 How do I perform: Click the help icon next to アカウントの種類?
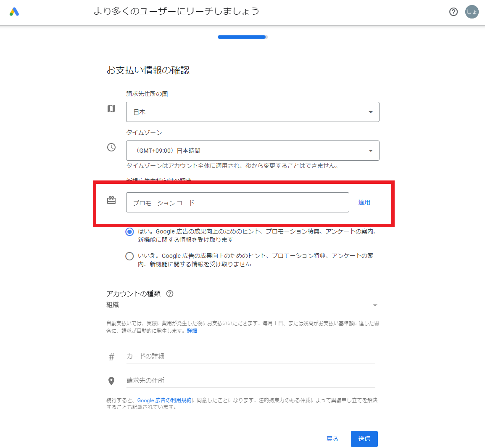[x=170, y=294]
